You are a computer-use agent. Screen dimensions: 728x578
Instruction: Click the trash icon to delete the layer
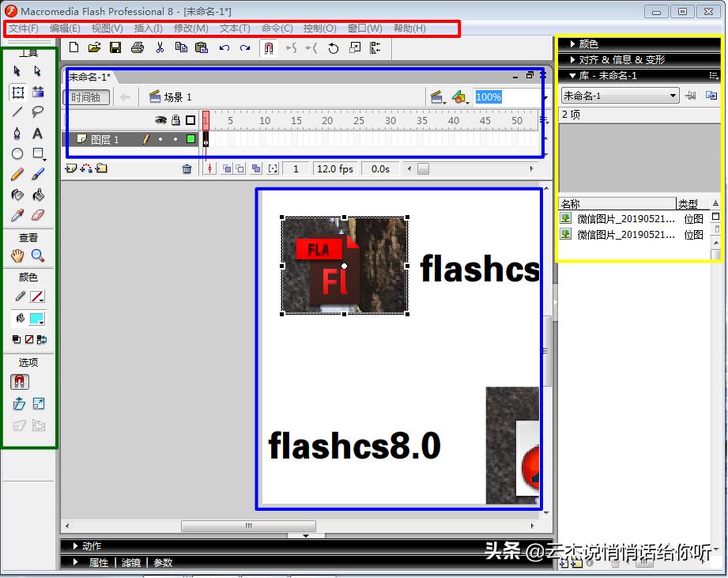[x=187, y=168]
